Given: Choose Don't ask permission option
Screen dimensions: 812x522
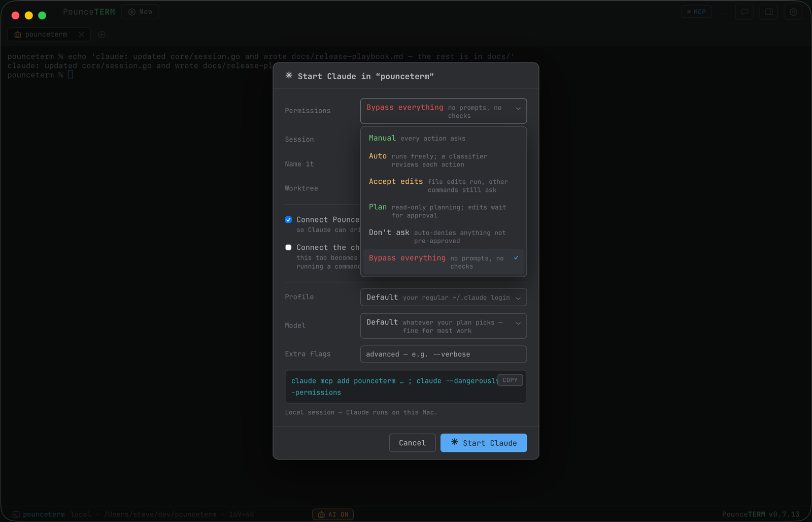Looking at the screenshot, I should tap(444, 236).
